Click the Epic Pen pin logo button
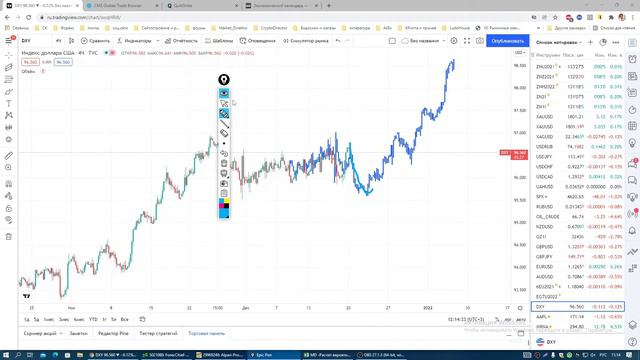 [224, 80]
